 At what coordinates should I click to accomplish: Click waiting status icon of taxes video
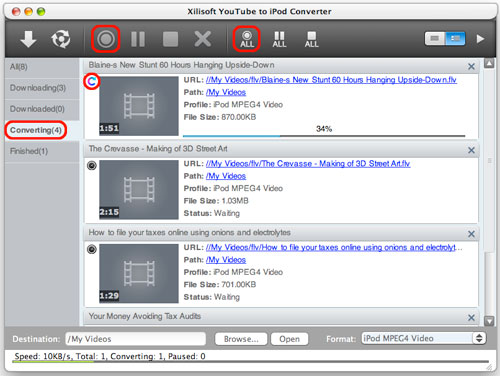click(x=92, y=249)
